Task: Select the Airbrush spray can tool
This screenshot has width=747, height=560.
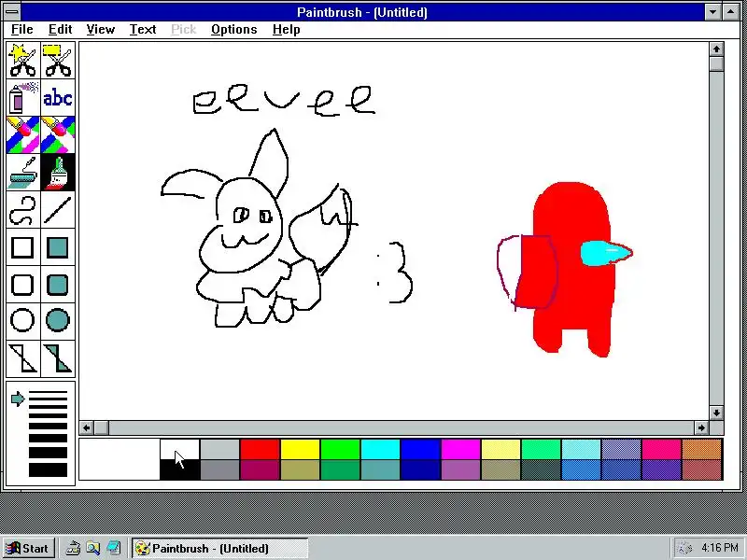Action: (22, 98)
